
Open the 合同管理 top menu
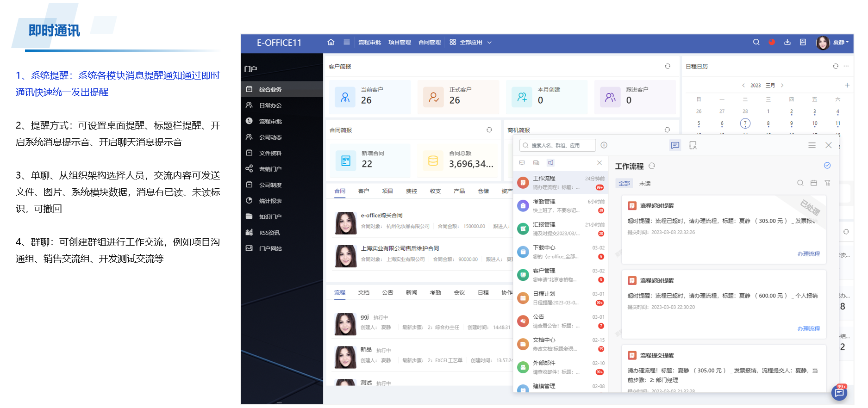(430, 42)
